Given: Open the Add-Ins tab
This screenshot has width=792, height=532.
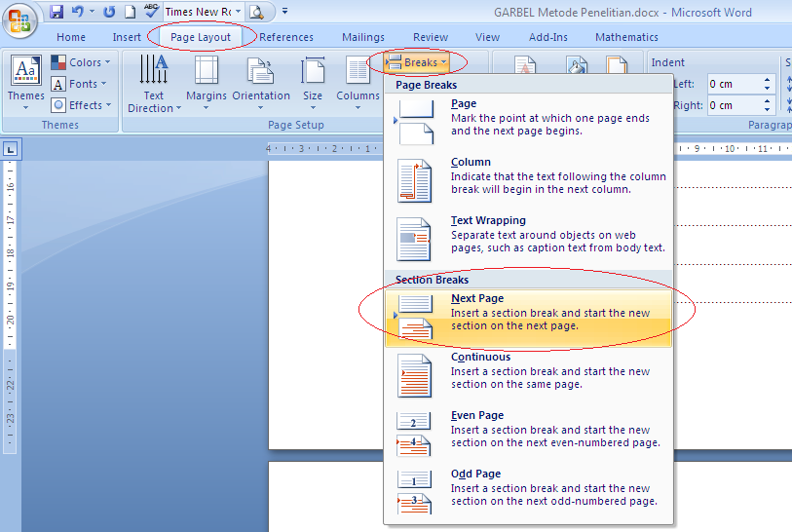Looking at the screenshot, I should coord(548,37).
